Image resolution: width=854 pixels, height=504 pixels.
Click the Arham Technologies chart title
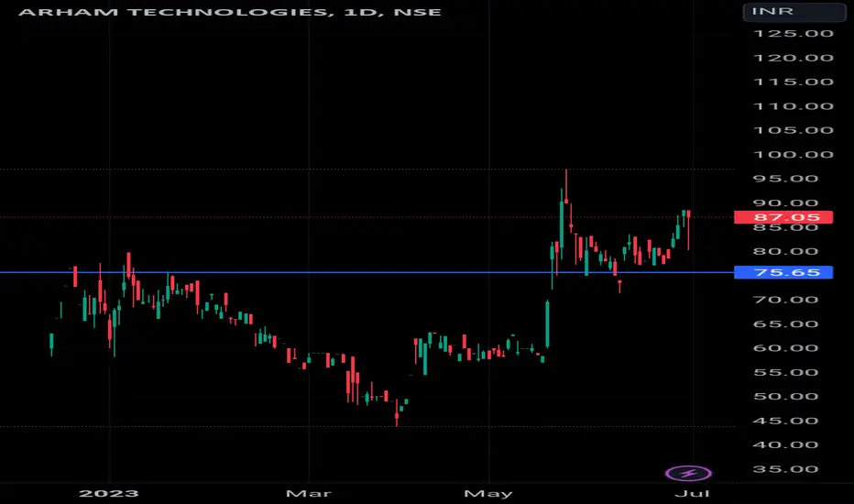tap(229, 12)
